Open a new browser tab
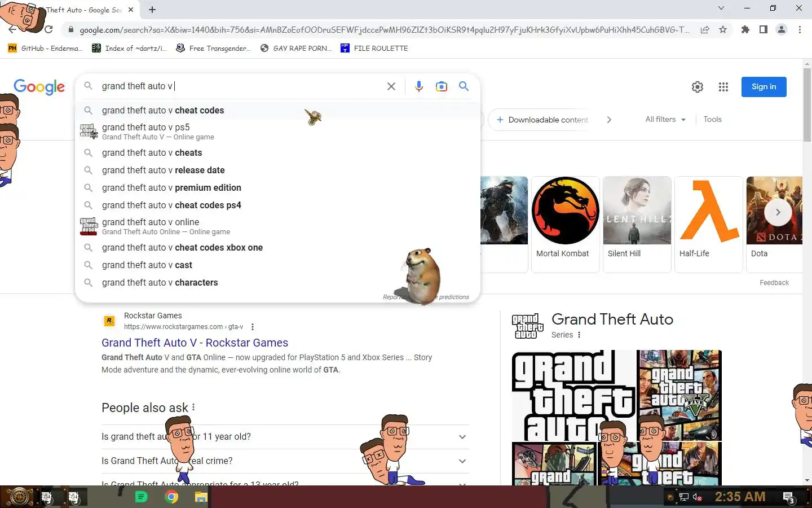 pyautogui.click(x=152, y=10)
